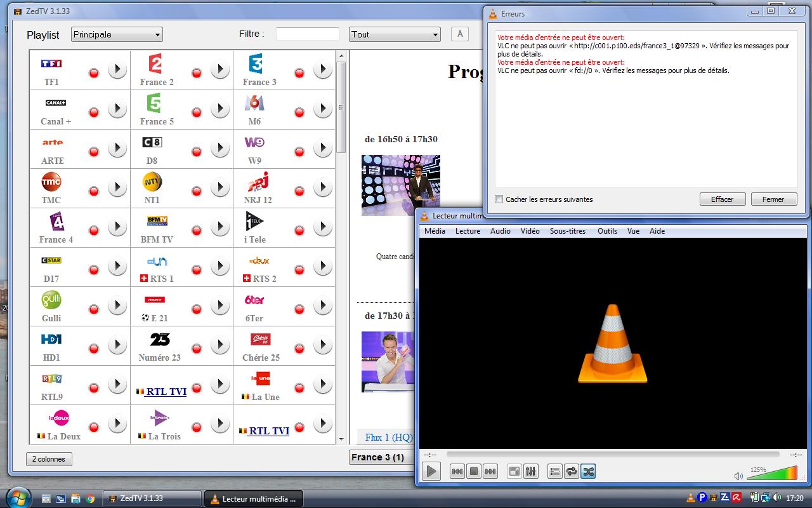Toggle VLC loop repeat mode
Screen dimensions: 812x508
(571, 471)
